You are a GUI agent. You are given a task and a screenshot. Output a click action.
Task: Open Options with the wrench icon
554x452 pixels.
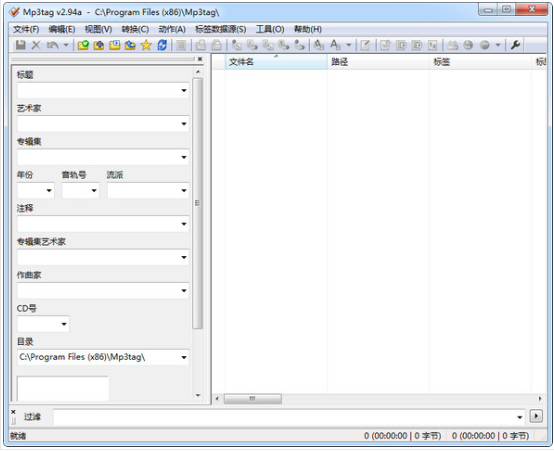coord(515,45)
